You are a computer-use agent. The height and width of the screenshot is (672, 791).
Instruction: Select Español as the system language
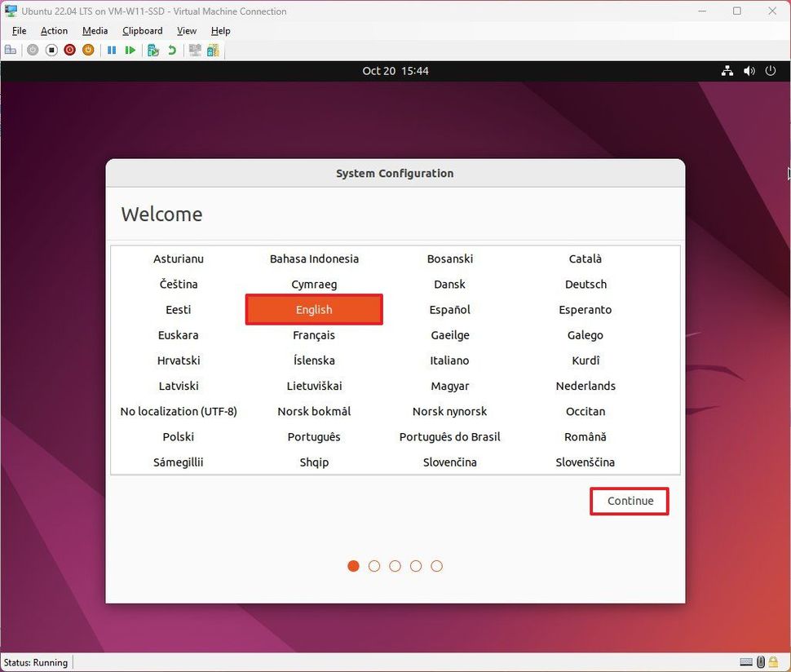[x=449, y=309]
